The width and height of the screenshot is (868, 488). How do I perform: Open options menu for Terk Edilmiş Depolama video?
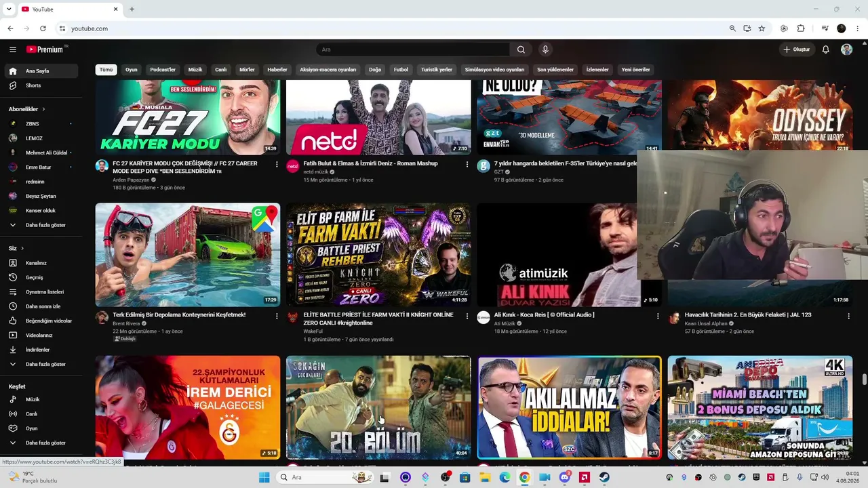coord(276,316)
